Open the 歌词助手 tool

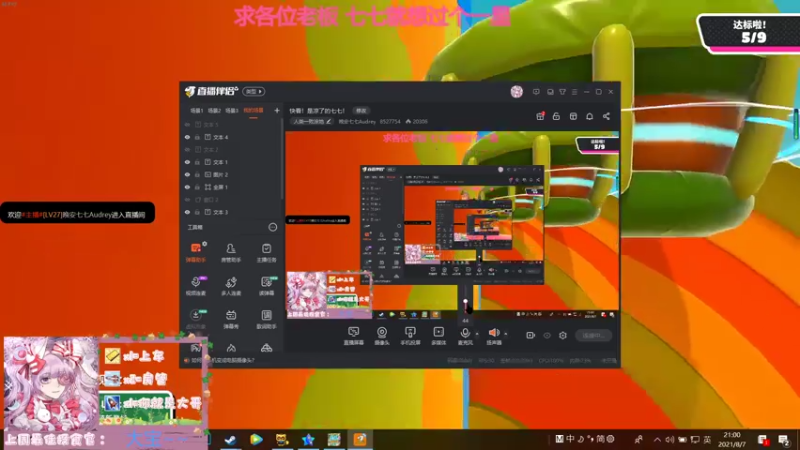coord(266,319)
